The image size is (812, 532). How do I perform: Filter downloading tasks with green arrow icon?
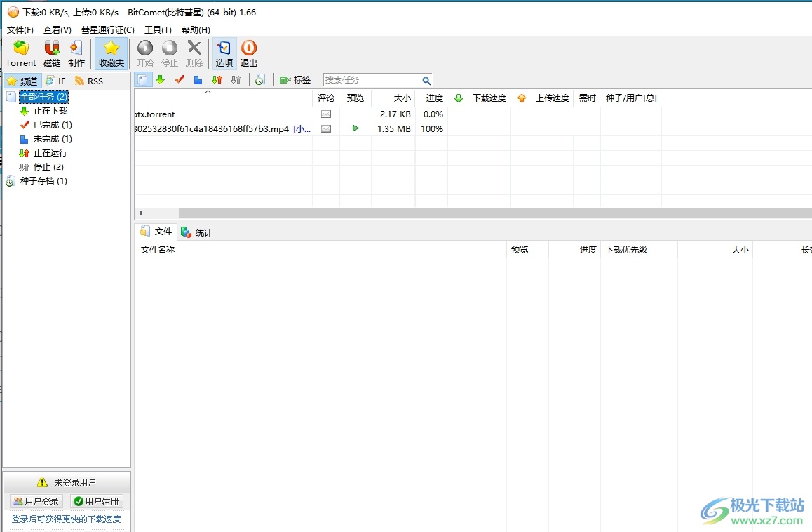tap(161, 80)
